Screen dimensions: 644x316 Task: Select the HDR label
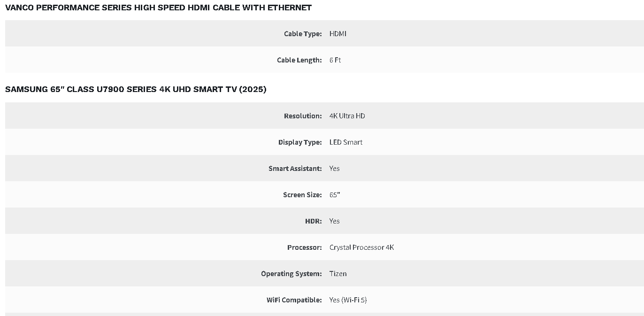(314, 221)
